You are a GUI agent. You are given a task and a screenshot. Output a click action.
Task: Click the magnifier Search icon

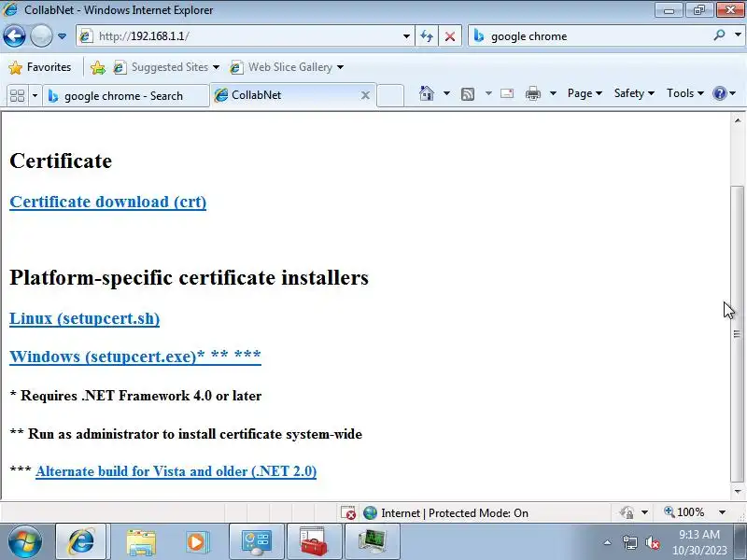[720, 35]
